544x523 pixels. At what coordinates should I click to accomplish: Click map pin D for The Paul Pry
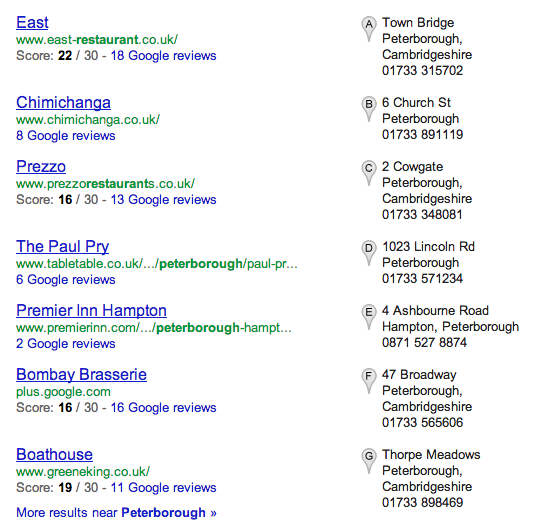(x=368, y=253)
